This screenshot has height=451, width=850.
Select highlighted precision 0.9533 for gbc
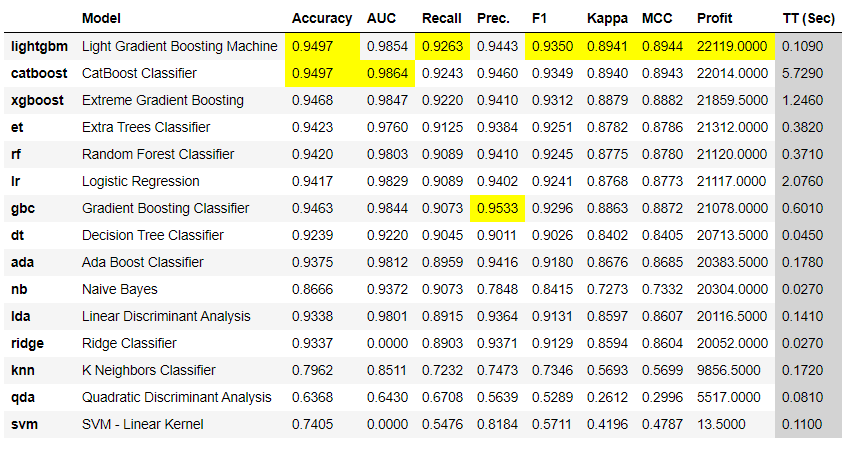pos(497,208)
